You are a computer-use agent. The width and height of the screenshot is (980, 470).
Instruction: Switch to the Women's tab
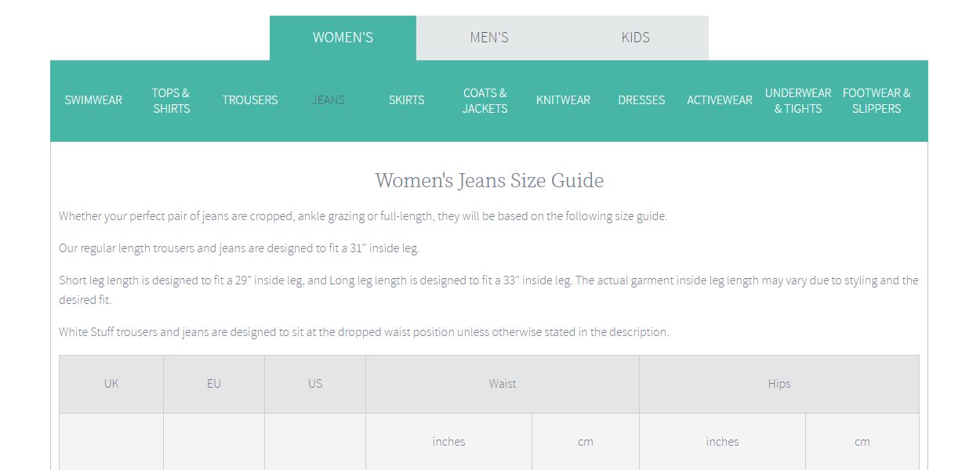343,38
